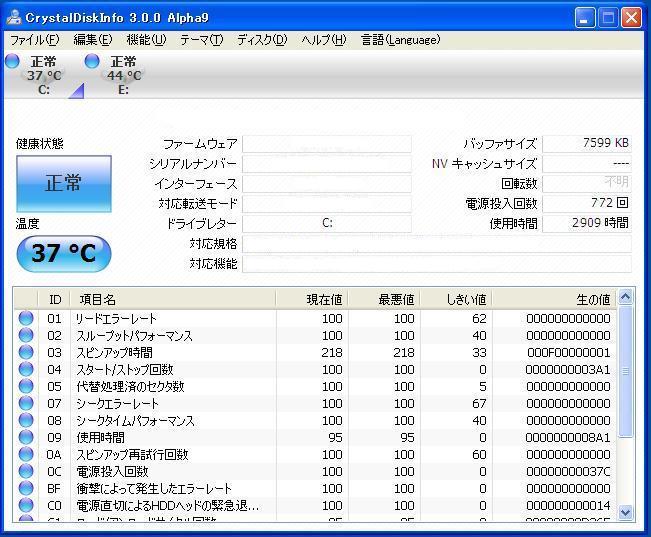The height and width of the screenshot is (537, 651).
Task: Select the シークタイムパフォーマンス row name
Action: pos(135,421)
